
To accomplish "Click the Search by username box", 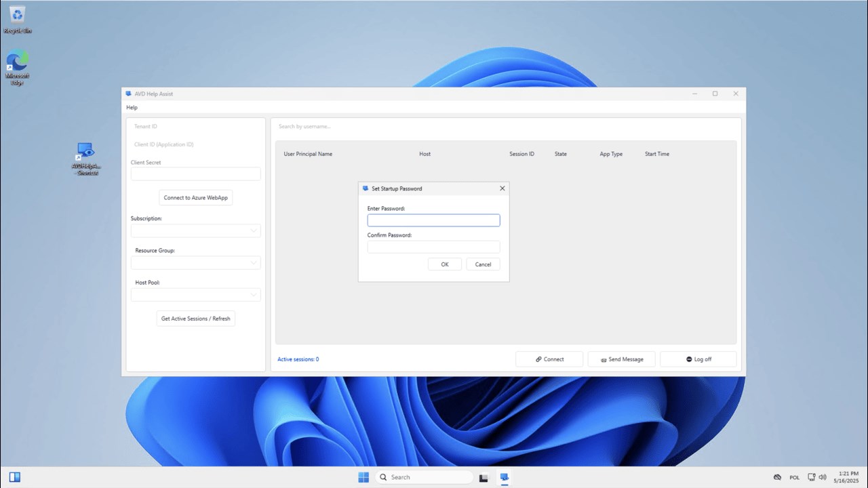I will click(506, 127).
